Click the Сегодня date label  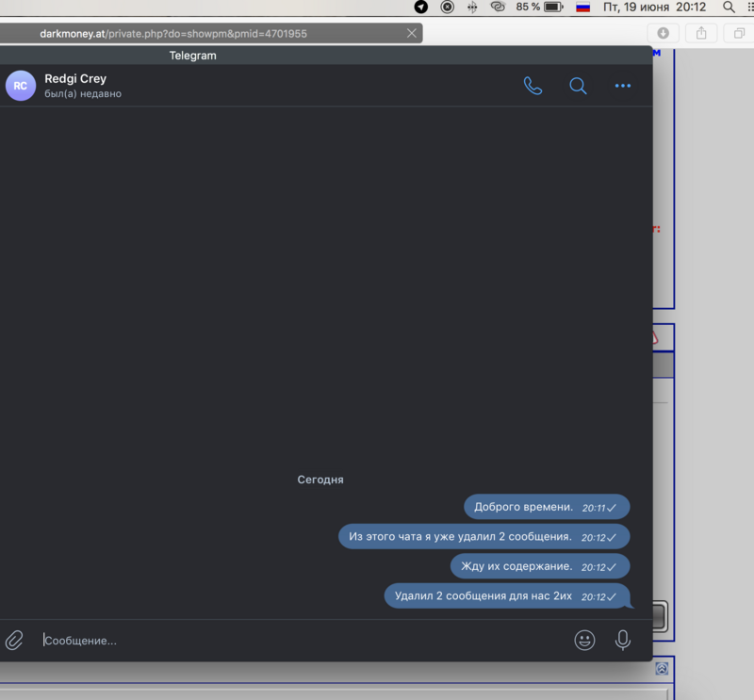click(x=320, y=480)
